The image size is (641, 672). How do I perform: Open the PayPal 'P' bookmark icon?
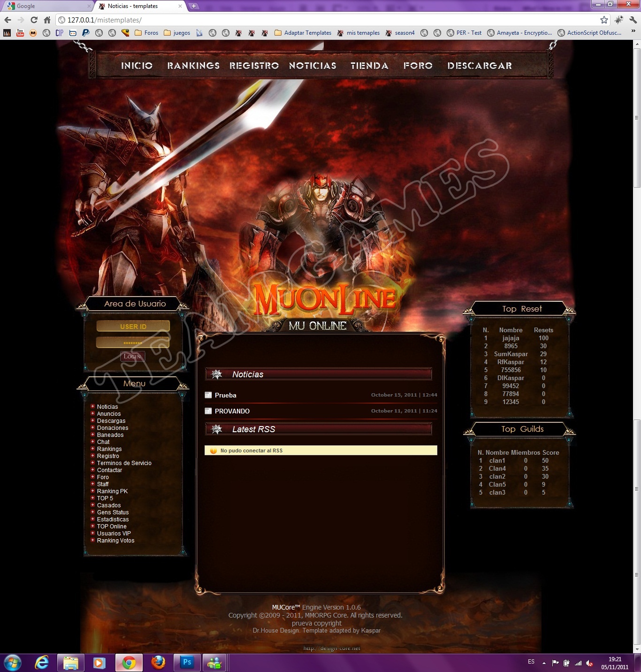coord(85,32)
